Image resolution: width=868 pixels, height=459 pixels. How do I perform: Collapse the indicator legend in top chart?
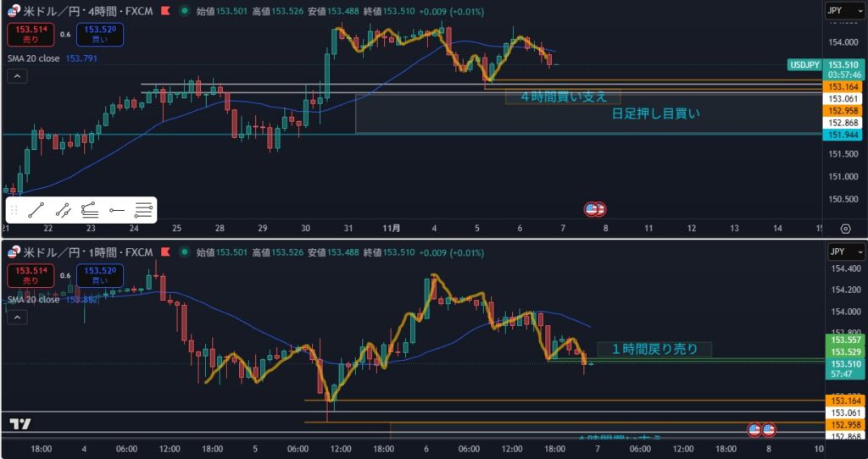[x=19, y=76]
